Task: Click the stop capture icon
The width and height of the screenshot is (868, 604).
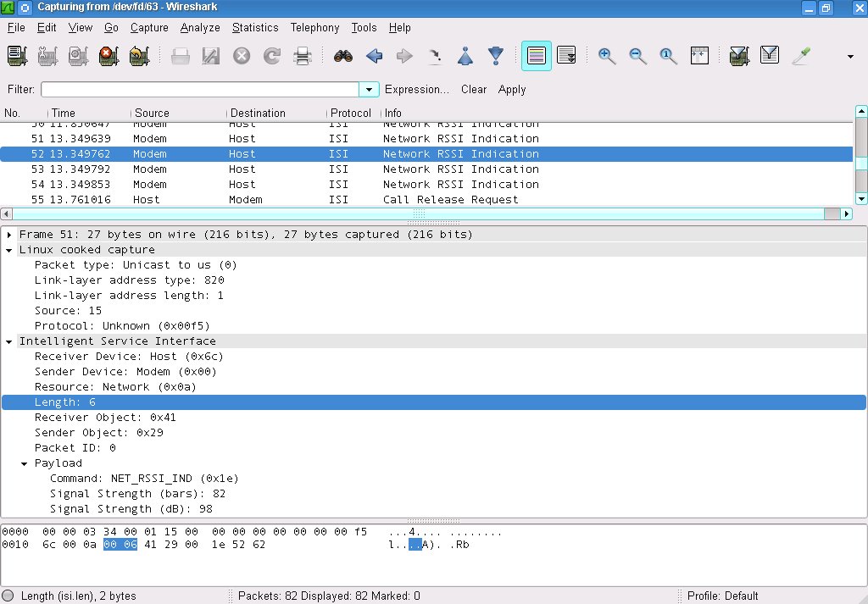Action: pyautogui.click(x=108, y=56)
